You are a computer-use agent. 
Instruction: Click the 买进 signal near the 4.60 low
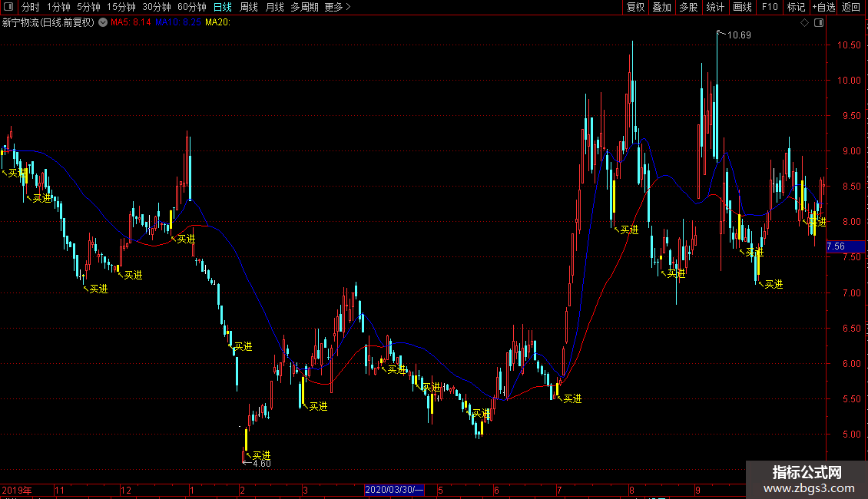pyautogui.click(x=261, y=455)
